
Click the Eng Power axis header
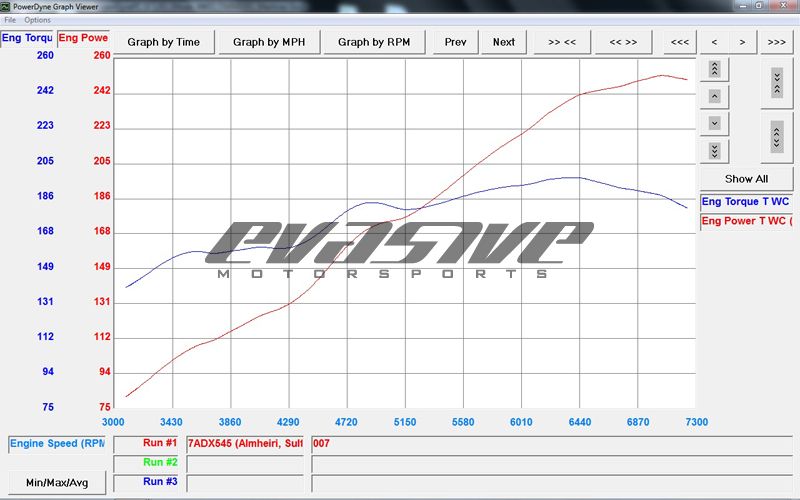click(x=83, y=38)
